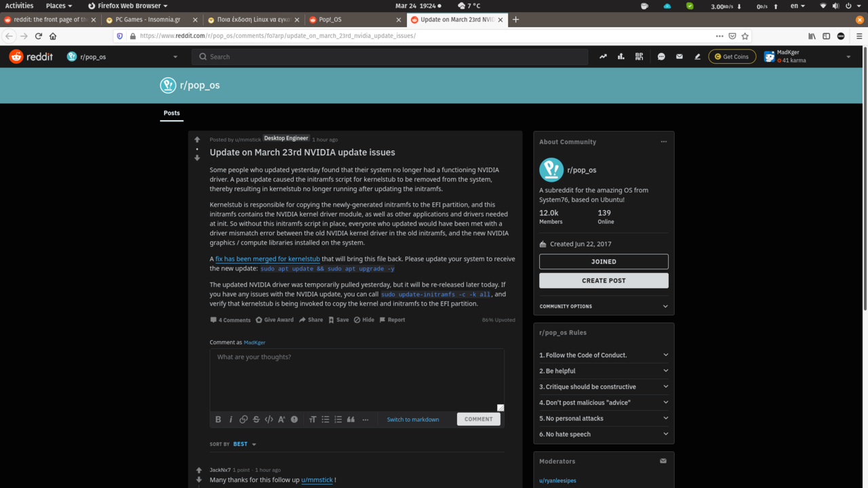The image size is (868, 488).
Task: Open fix has been merged for kernelstub link
Action: [x=268, y=259]
